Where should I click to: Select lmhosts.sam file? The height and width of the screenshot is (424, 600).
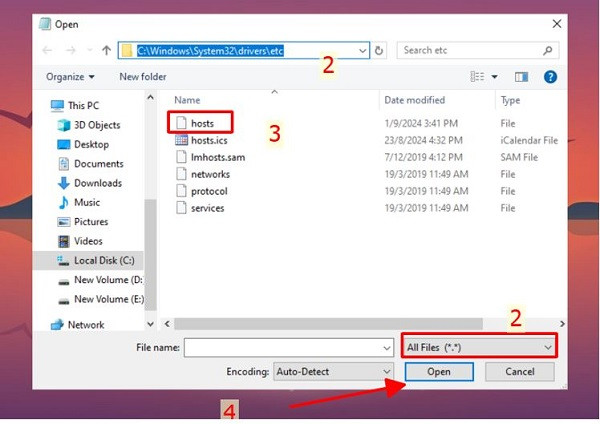tap(218, 157)
